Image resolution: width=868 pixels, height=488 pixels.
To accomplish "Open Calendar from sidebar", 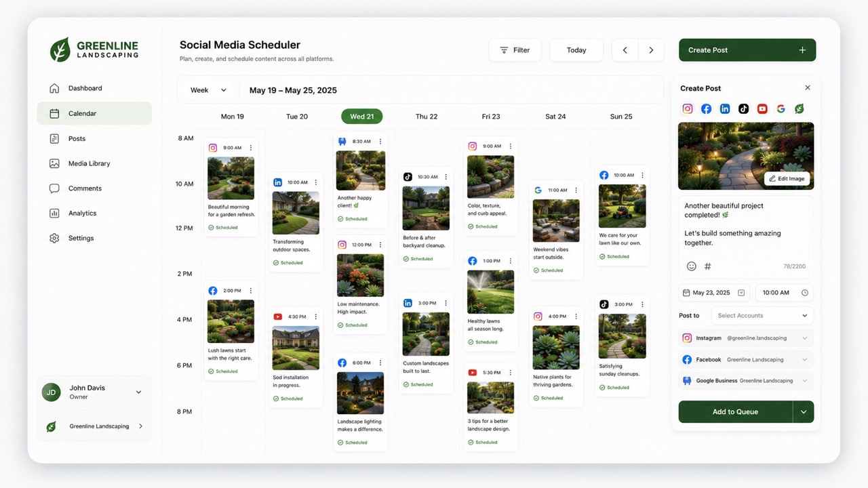I will pos(94,113).
